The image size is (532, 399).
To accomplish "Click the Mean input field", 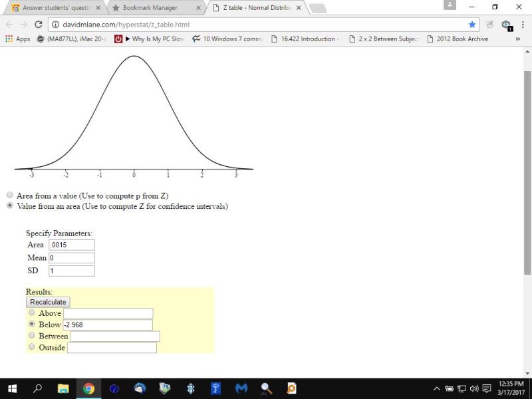I will pyautogui.click(x=72, y=258).
